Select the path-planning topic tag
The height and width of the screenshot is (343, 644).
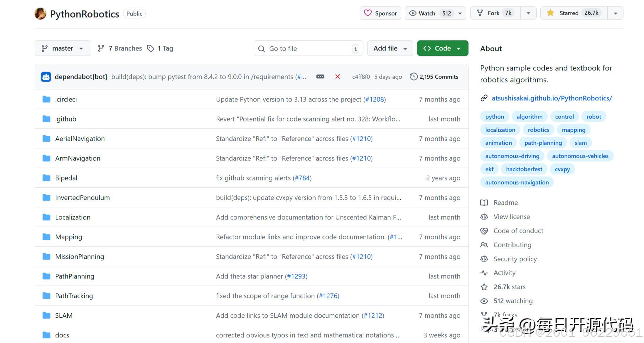tap(543, 143)
